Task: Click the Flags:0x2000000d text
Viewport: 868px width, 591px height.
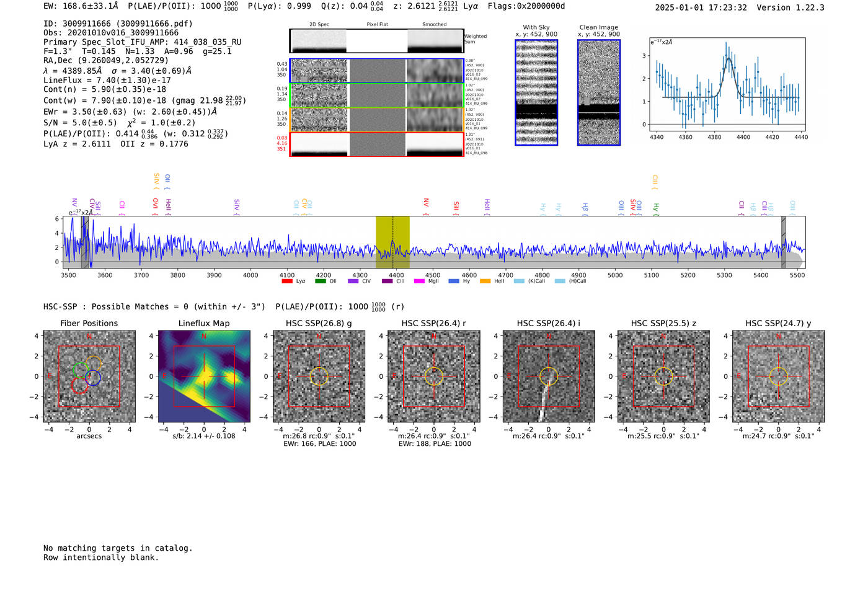Action: tap(526, 6)
